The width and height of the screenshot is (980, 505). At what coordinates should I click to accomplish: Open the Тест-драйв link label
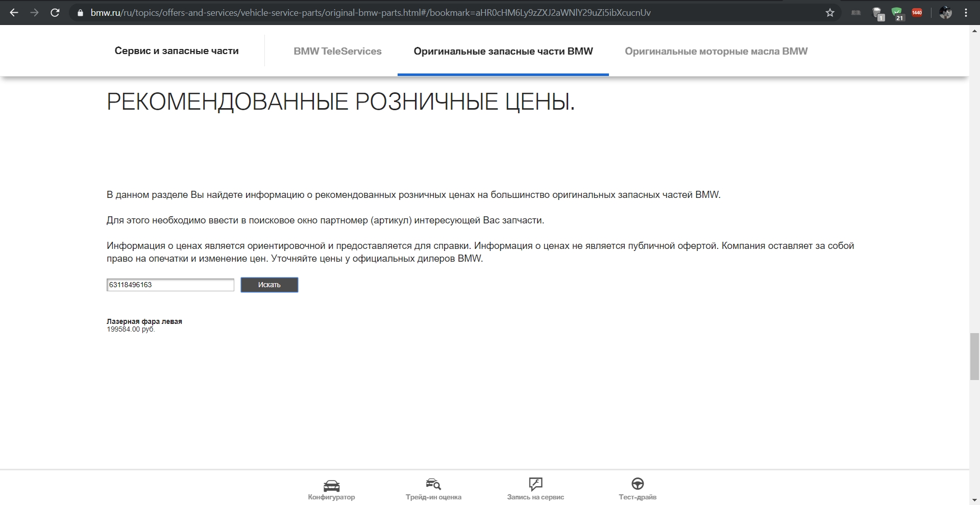tap(638, 497)
